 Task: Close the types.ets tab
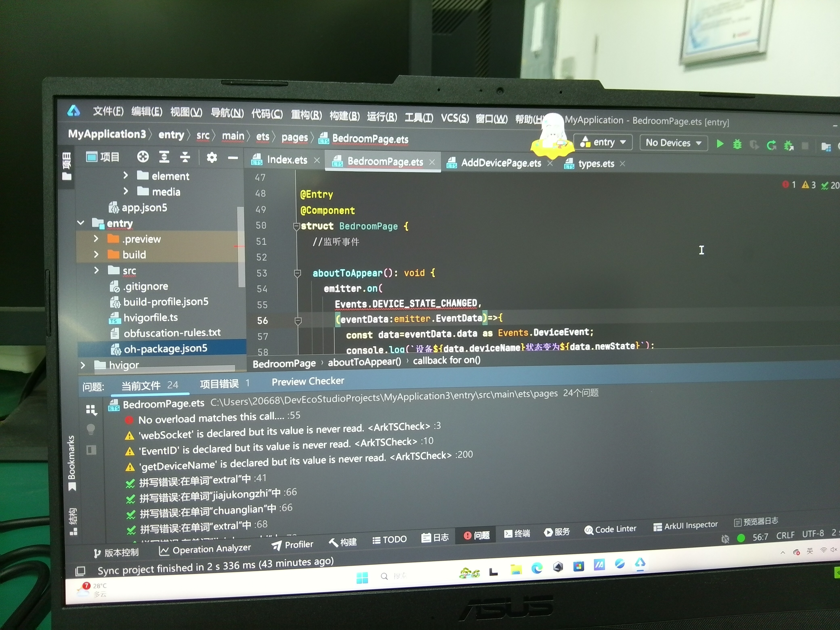click(622, 164)
